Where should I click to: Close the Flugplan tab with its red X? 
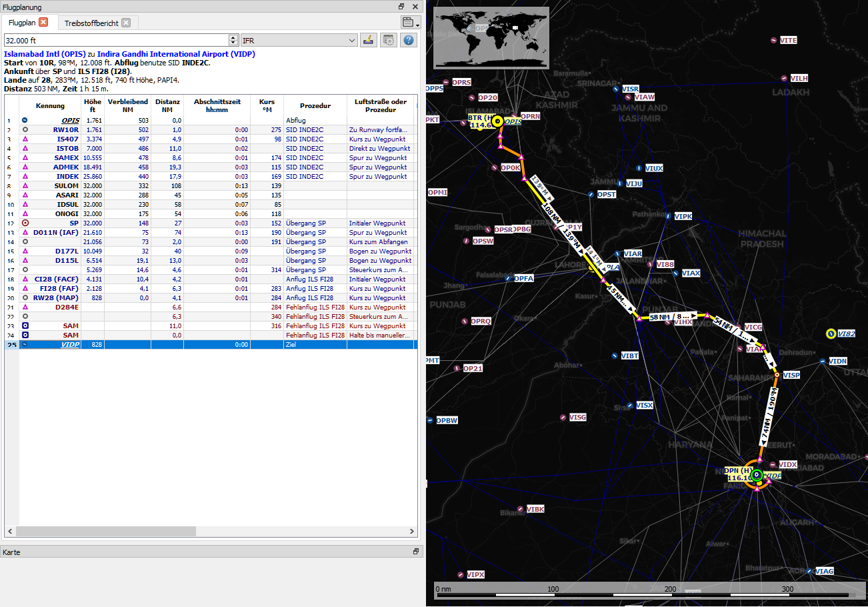pos(43,23)
